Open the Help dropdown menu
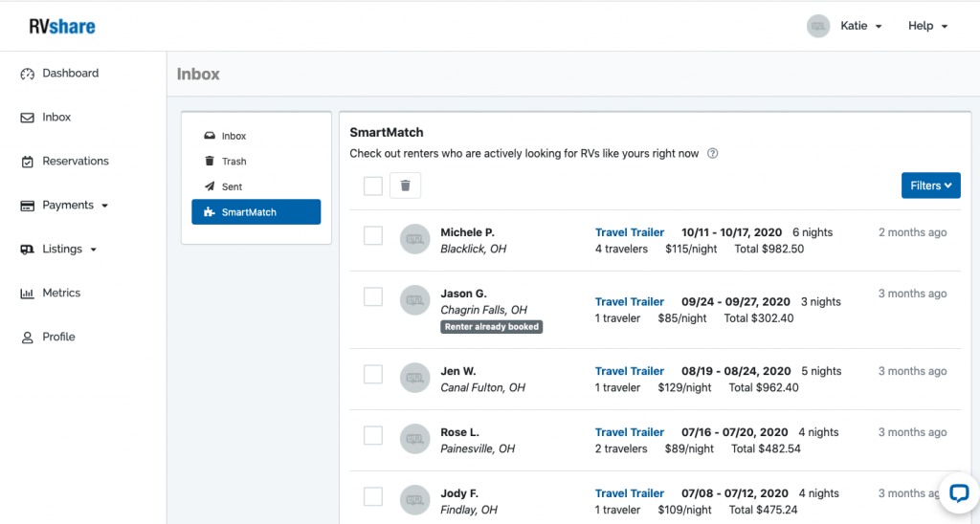Viewport: 980px width, 524px height. (x=927, y=26)
